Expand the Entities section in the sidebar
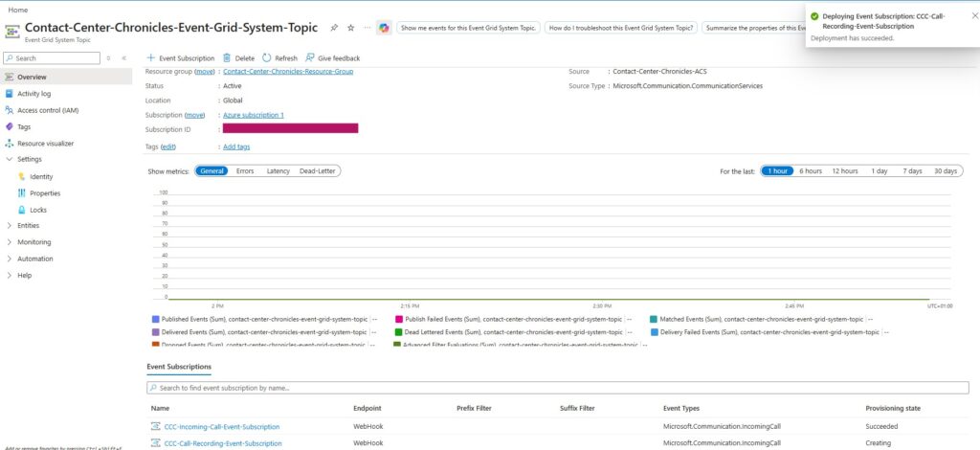The width and height of the screenshot is (980, 450). pyautogui.click(x=28, y=225)
